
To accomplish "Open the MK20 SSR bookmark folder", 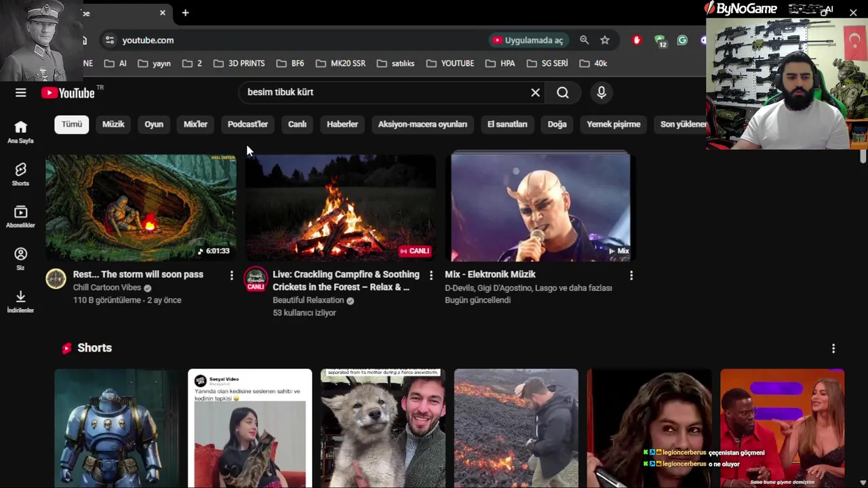I will pos(340,63).
